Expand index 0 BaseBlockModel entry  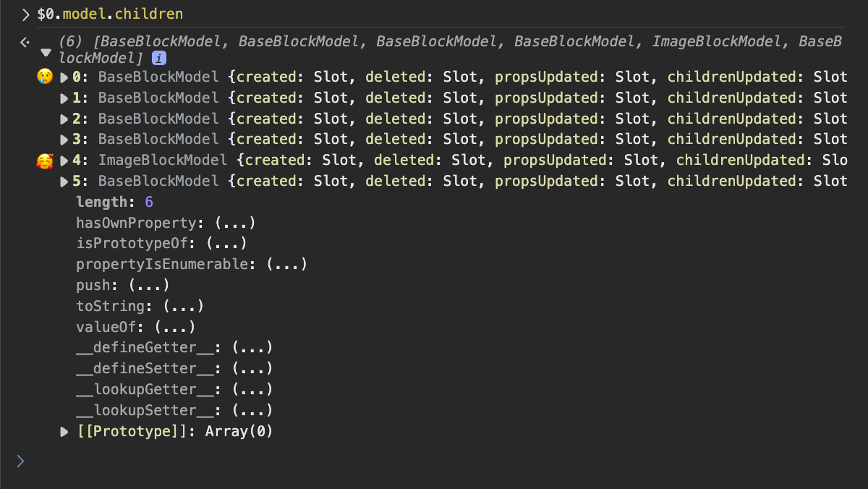click(64, 77)
